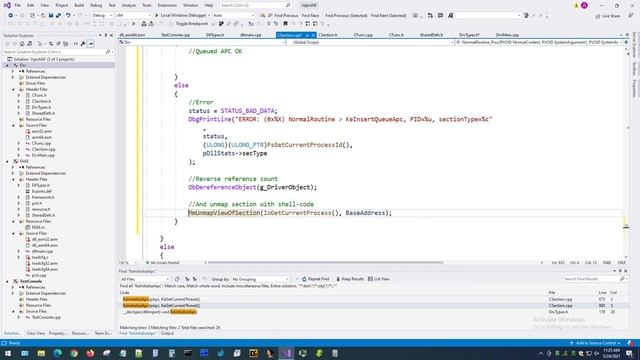
Task: Click the wrench Properties icon in Solution Explorer
Action: coord(83,44)
